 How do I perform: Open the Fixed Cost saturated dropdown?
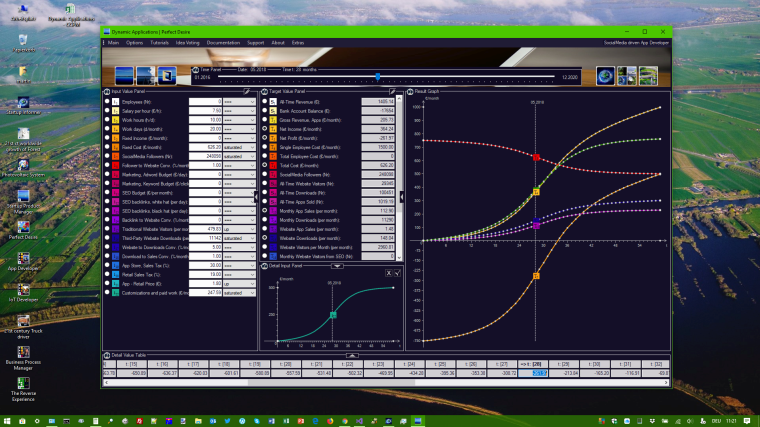(x=239, y=147)
